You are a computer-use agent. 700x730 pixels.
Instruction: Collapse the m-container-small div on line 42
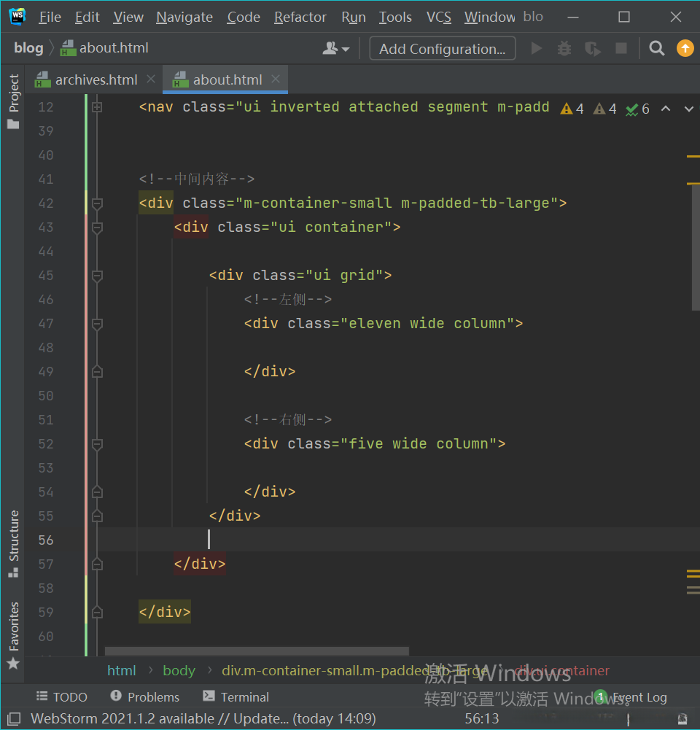(97, 203)
